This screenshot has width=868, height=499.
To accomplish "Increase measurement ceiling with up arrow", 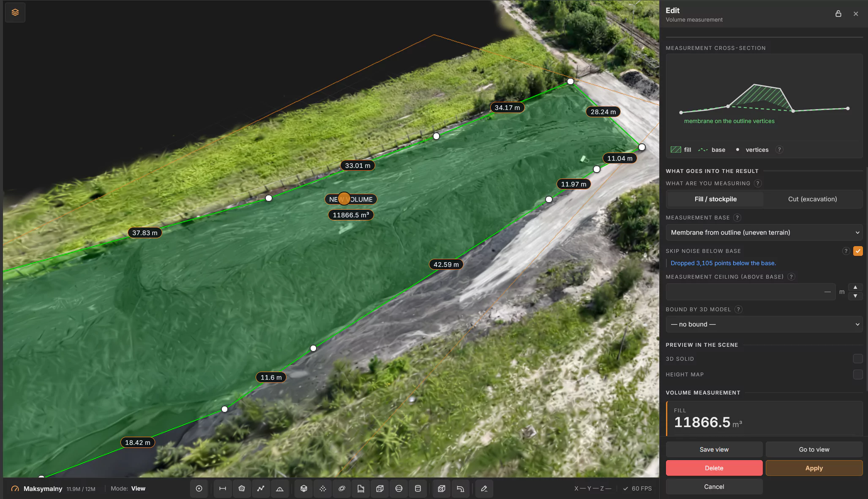I will (855, 287).
